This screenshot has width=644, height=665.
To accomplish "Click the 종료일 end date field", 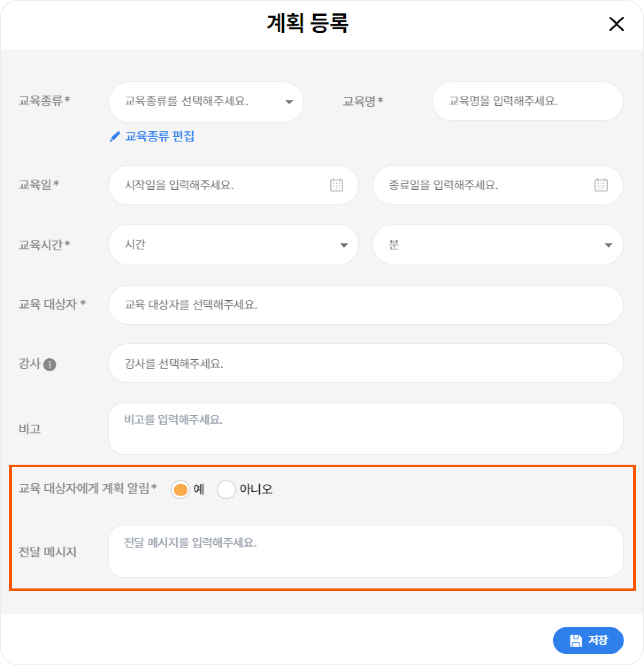I will (498, 185).
